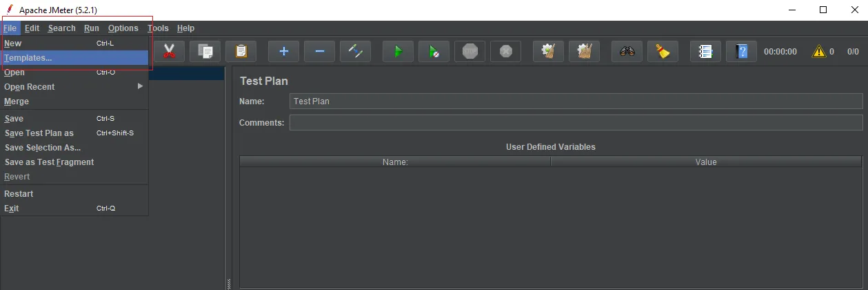This screenshot has height=290, width=868.
Task: Open Search using binoculars icon
Action: tap(627, 51)
